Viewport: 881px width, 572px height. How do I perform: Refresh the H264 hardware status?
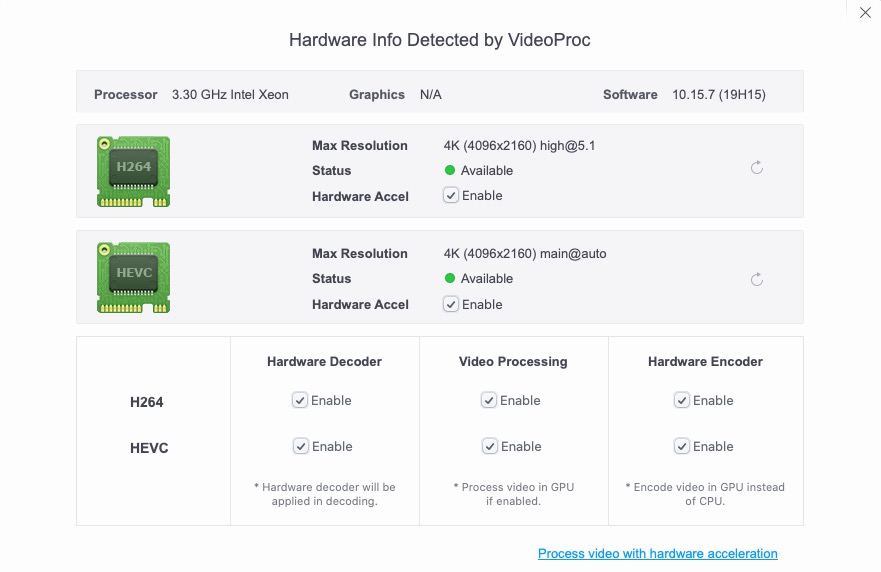pos(757,168)
